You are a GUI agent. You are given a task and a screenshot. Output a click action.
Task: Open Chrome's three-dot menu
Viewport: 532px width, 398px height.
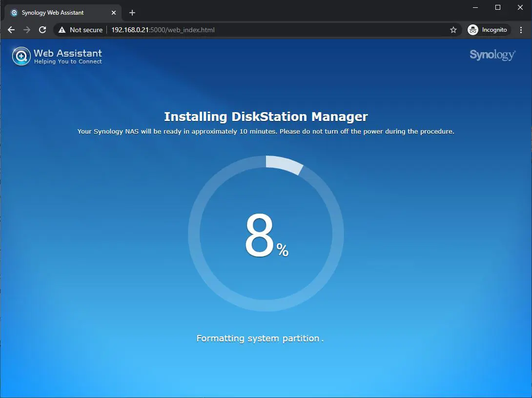point(521,30)
